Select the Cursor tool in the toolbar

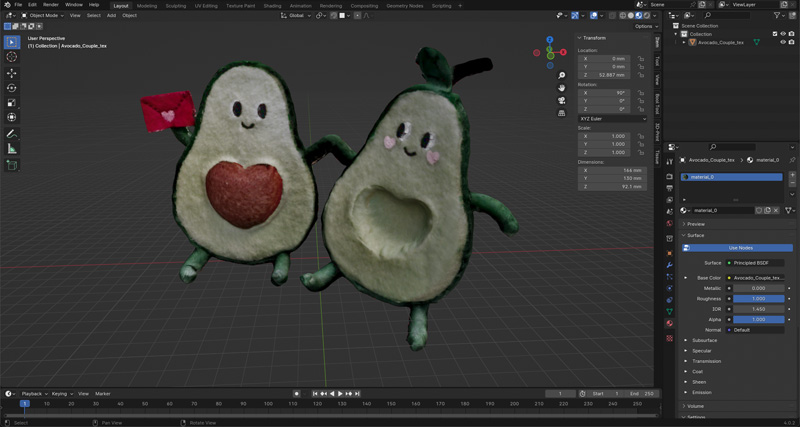point(11,57)
